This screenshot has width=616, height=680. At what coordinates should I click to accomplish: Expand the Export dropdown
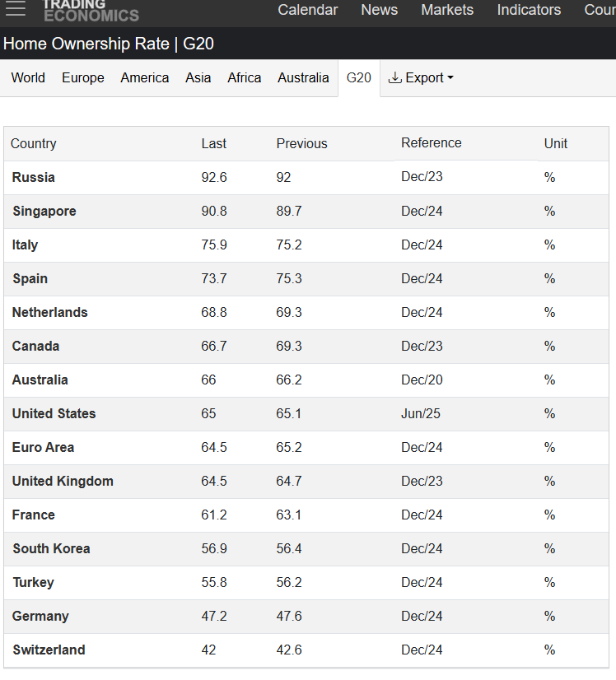[420, 77]
